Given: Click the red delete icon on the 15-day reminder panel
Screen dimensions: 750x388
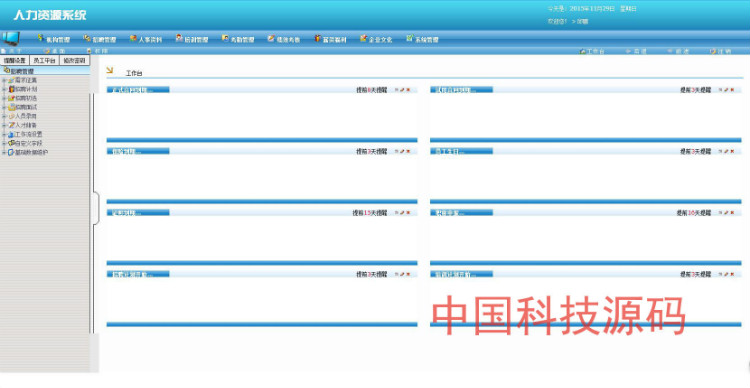Looking at the screenshot, I should 408,212.
